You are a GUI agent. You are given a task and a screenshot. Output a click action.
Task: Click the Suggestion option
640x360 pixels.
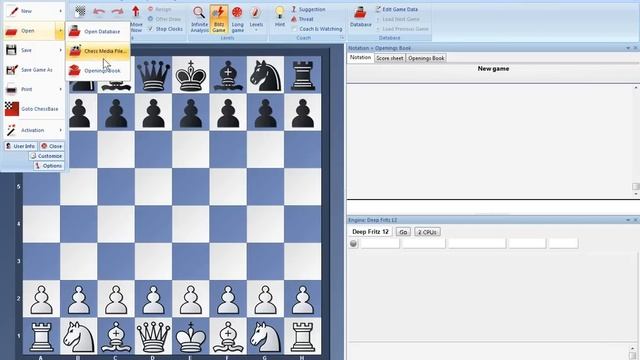click(x=308, y=9)
